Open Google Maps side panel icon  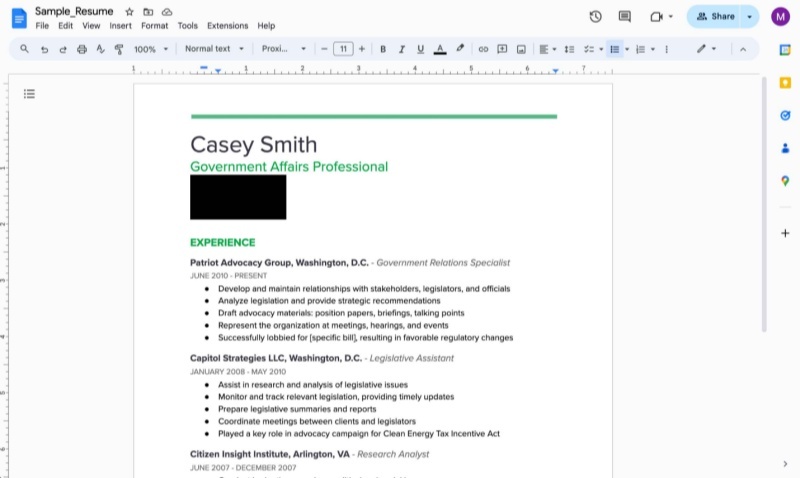click(x=785, y=180)
